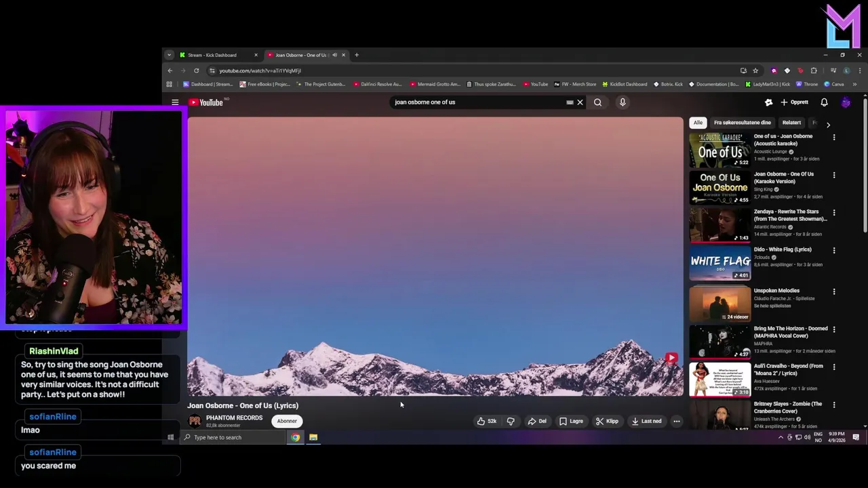Open Chrome extensions puzzle icon
The image size is (868, 488).
pyautogui.click(x=814, y=70)
